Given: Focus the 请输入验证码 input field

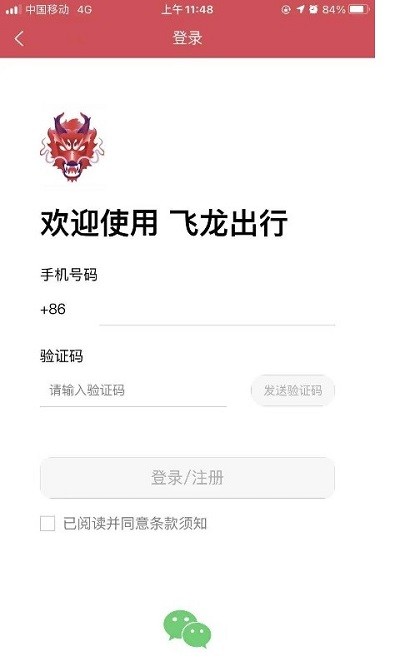Looking at the screenshot, I should coord(133,390).
